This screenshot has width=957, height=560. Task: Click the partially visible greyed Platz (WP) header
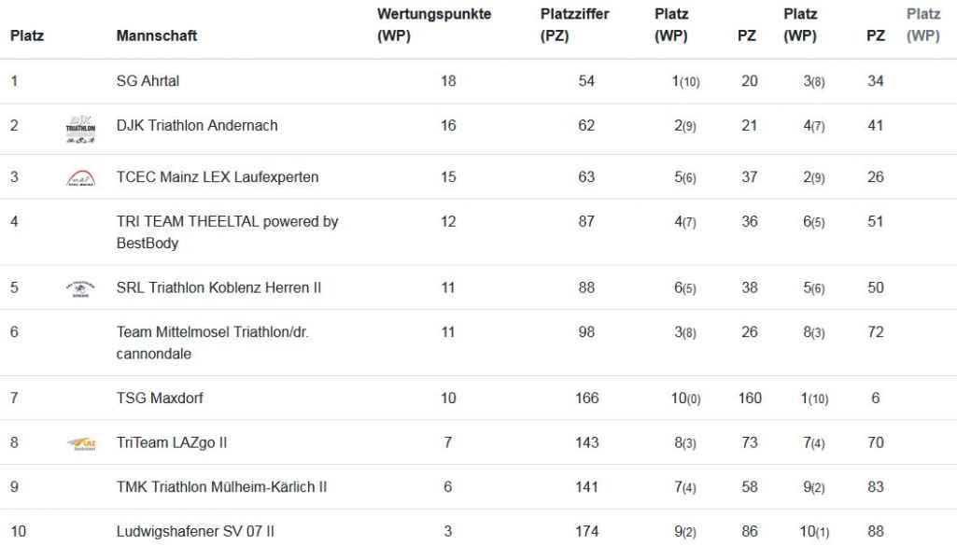pyautogui.click(x=922, y=25)
